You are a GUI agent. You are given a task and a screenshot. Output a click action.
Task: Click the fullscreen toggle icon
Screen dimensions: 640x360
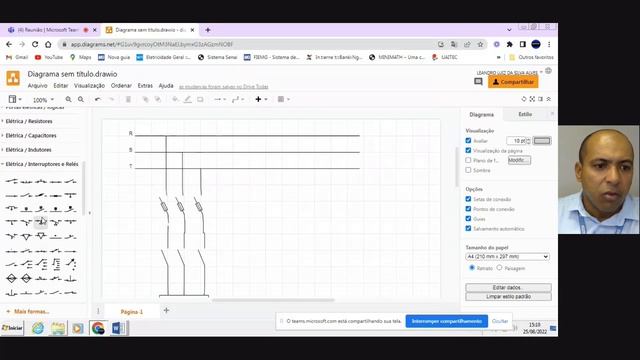point(532,99)
